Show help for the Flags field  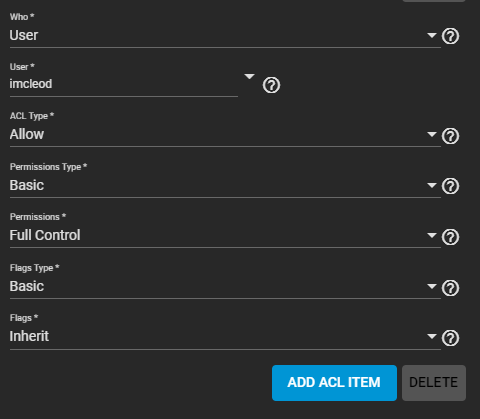point(450,338)
